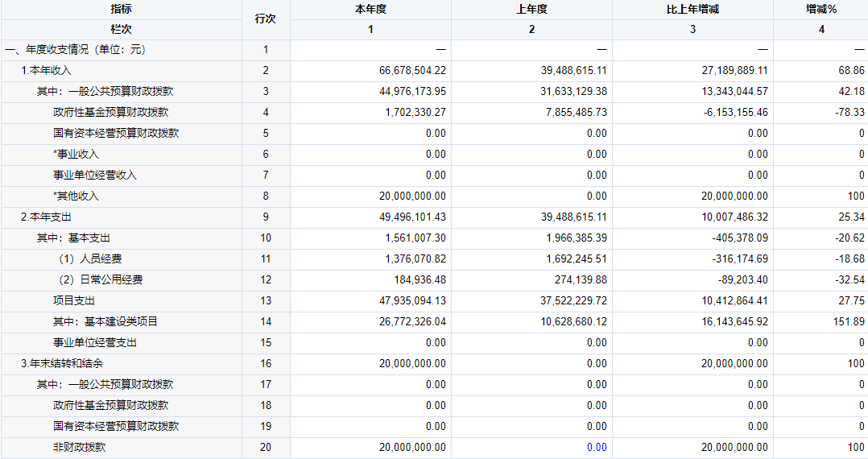Click last-year value 39,488,615.11 in row 2
The height and width of the screenshot is (459, 868).
573,70
